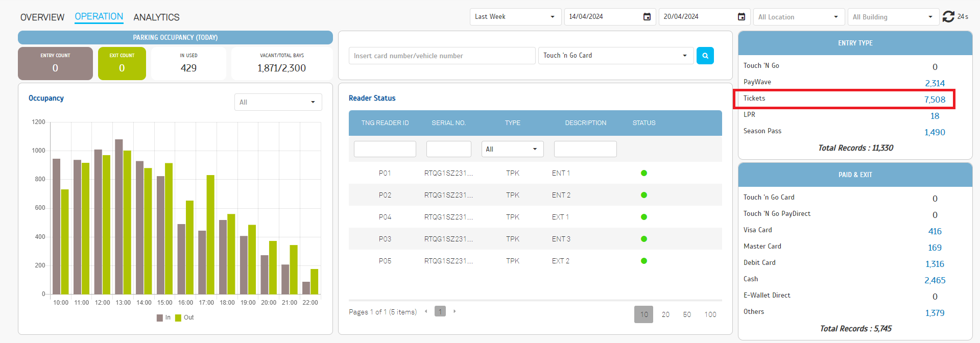The width and height of the screenshot is (980, 343).
Task: Click the green status dot for P01
Action: [x=643, y=173]
